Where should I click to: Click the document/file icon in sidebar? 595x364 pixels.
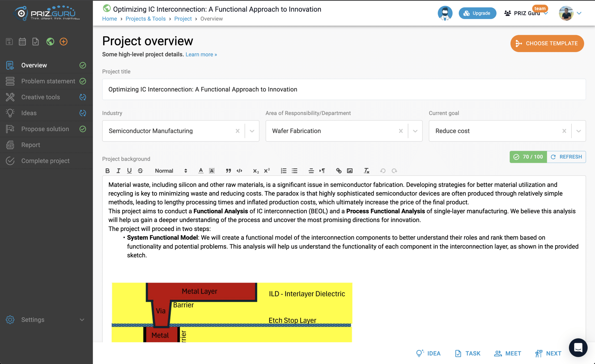[x=35, y=41]
